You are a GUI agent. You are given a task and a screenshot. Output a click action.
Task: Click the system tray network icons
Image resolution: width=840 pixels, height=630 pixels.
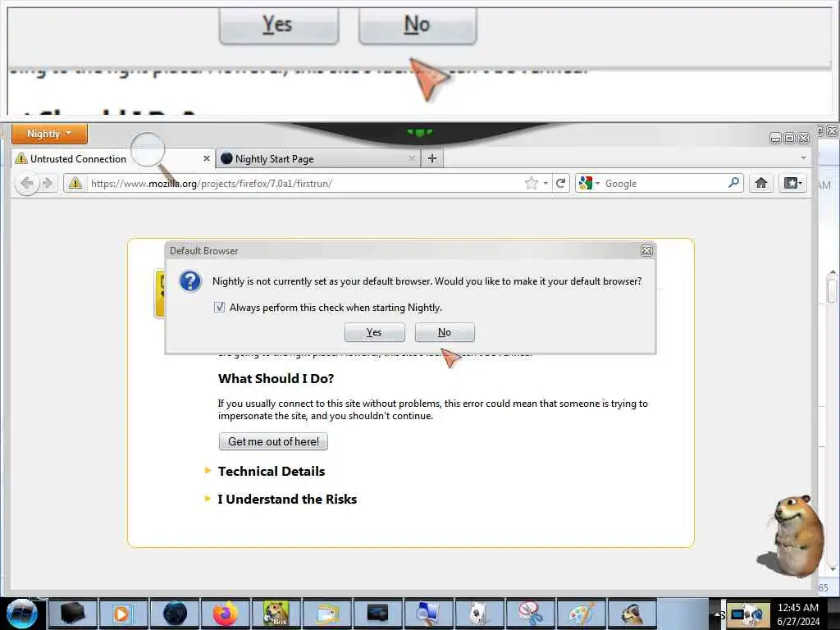click(x=747, y=614)
